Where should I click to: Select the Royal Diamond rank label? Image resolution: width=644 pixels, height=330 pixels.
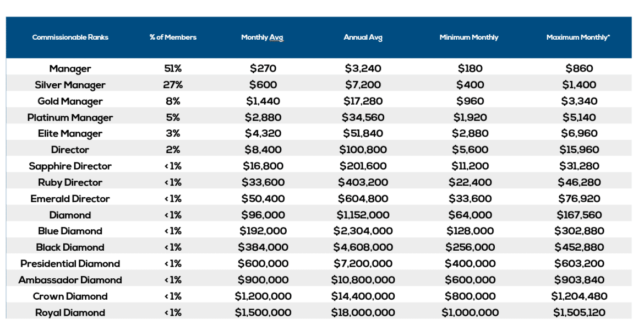tap(70, 313)
